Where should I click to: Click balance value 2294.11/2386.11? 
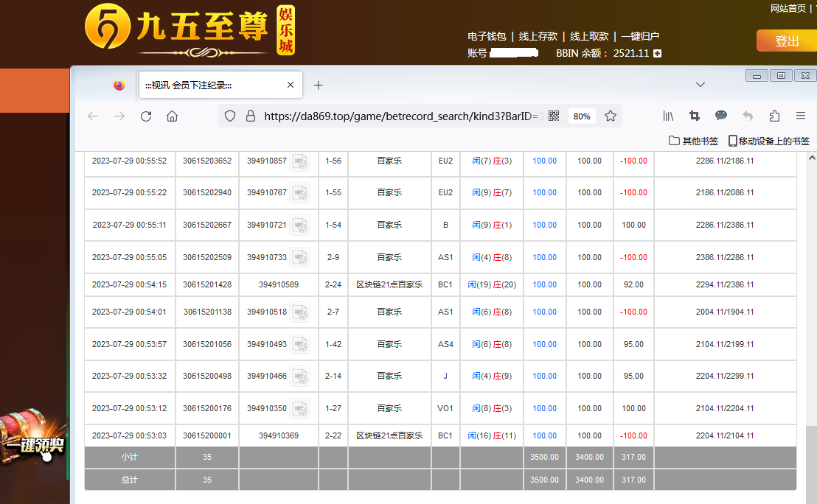tap(724, 285)
